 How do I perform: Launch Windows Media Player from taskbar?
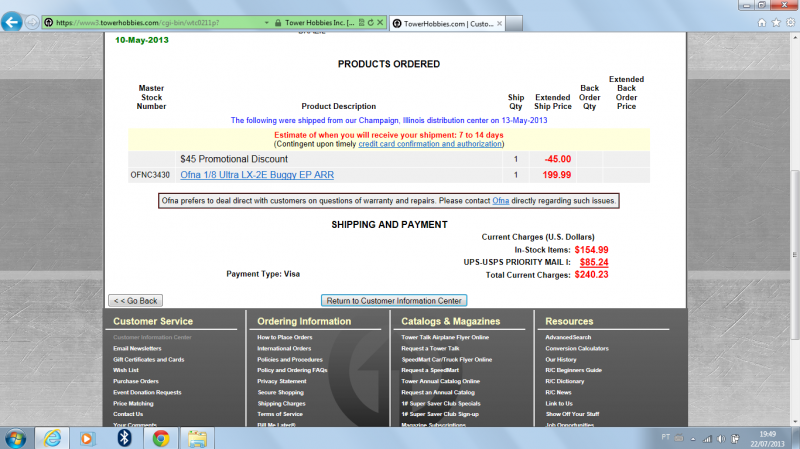click(x=87, y=439)
